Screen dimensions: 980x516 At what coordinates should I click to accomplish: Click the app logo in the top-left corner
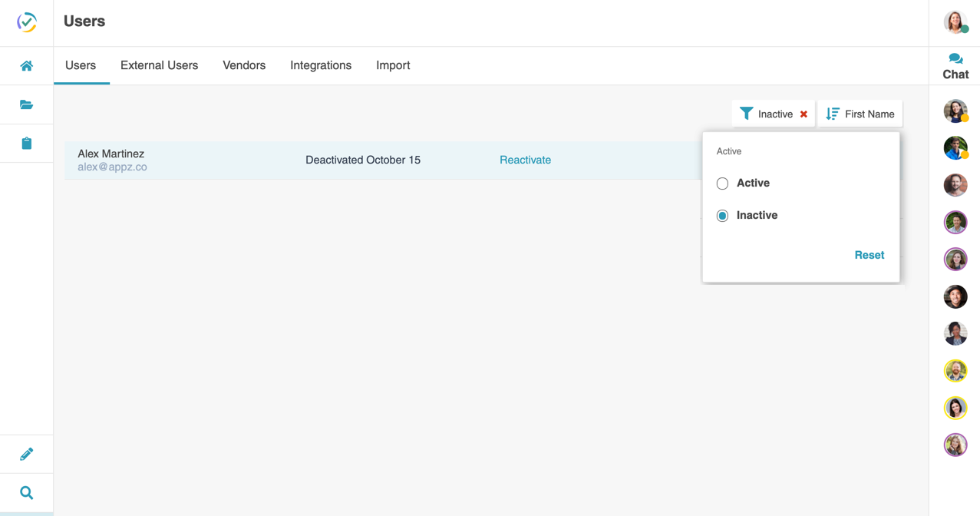pos(26,22)
